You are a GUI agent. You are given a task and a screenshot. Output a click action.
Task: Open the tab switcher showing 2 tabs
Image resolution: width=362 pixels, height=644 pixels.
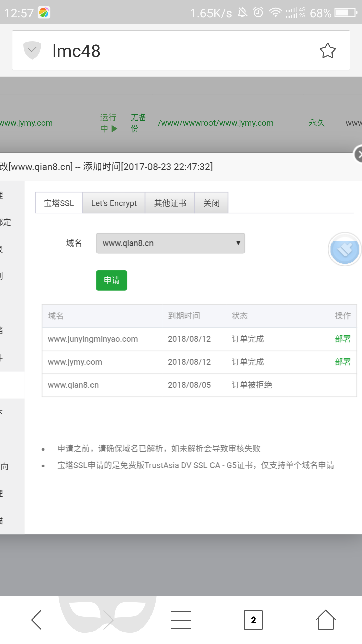[253, 620]
